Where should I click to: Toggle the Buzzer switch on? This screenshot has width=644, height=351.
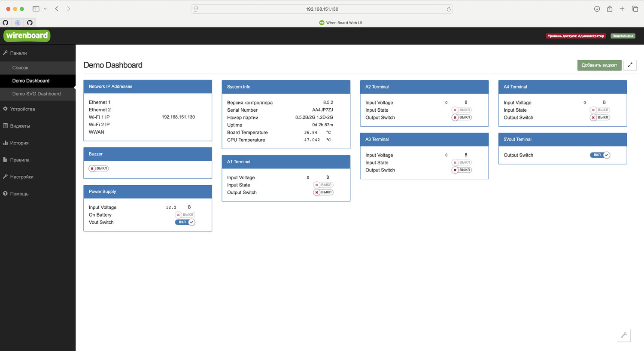[99, 168]
